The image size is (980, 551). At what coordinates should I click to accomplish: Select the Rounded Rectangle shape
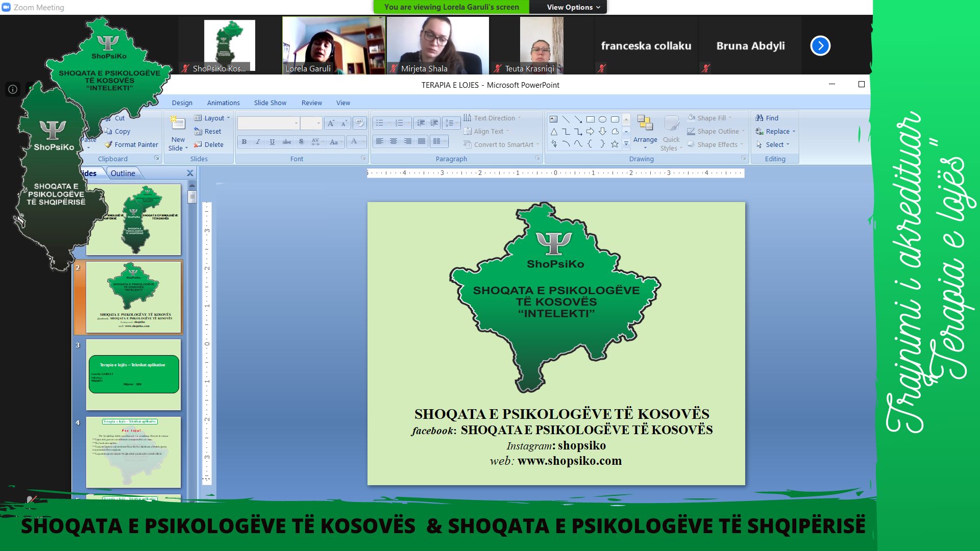pyautogui.click(x=615, y=119)
